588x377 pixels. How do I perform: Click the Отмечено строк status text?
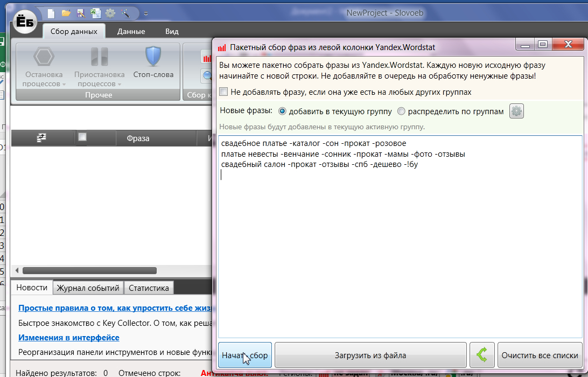click(150, 373)
